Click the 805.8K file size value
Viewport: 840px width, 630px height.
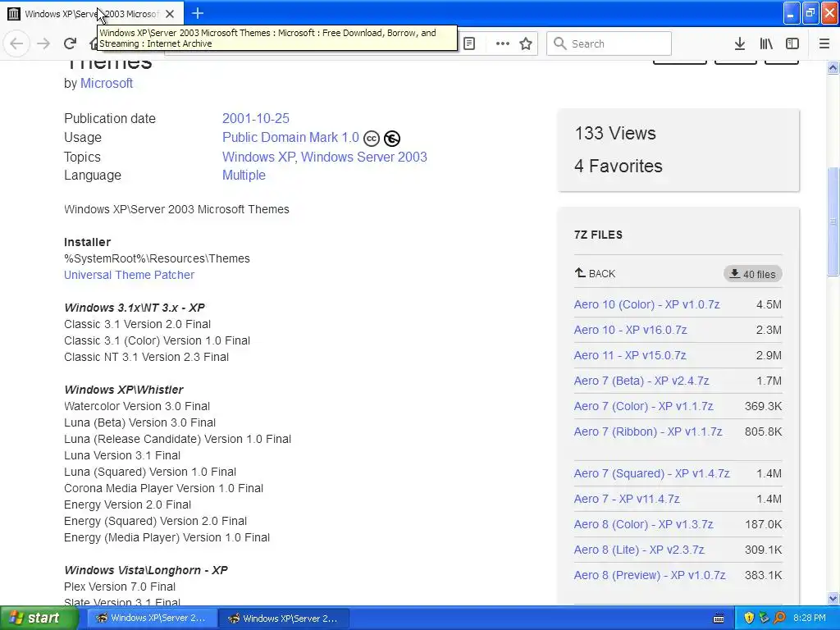tap(764, 431)
